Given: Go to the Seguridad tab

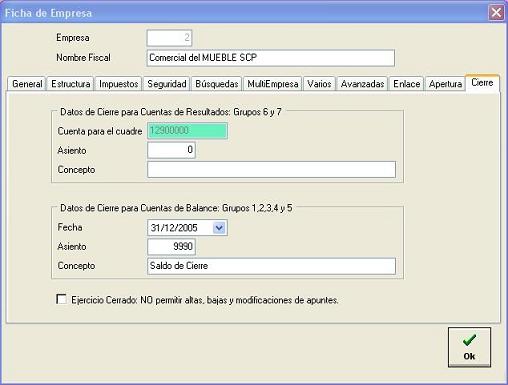Looking at the screenshot, I should [167, 84].
